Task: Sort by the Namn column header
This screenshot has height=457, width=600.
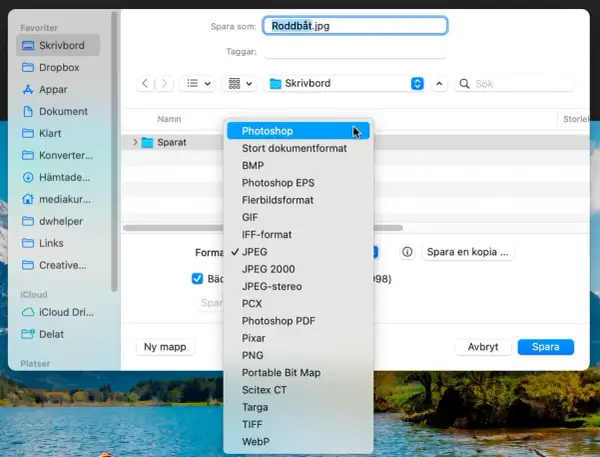Action: (169, 119)
